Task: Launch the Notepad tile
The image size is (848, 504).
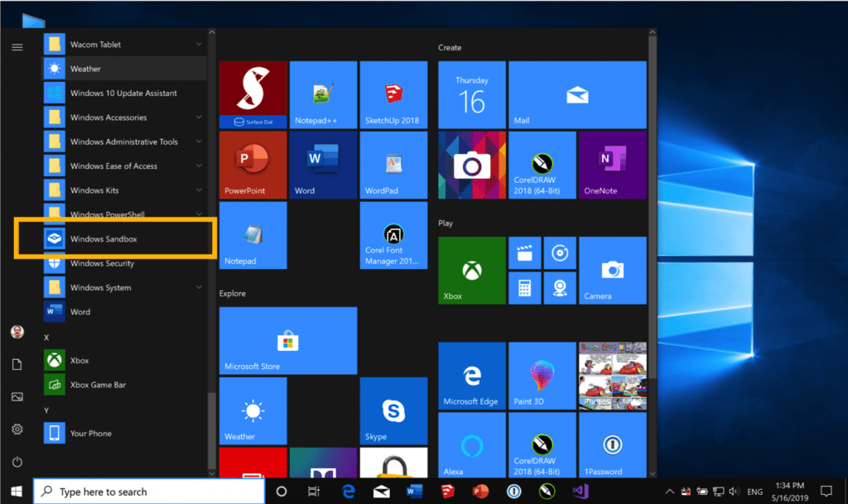Action: click(x=253, y=235)
